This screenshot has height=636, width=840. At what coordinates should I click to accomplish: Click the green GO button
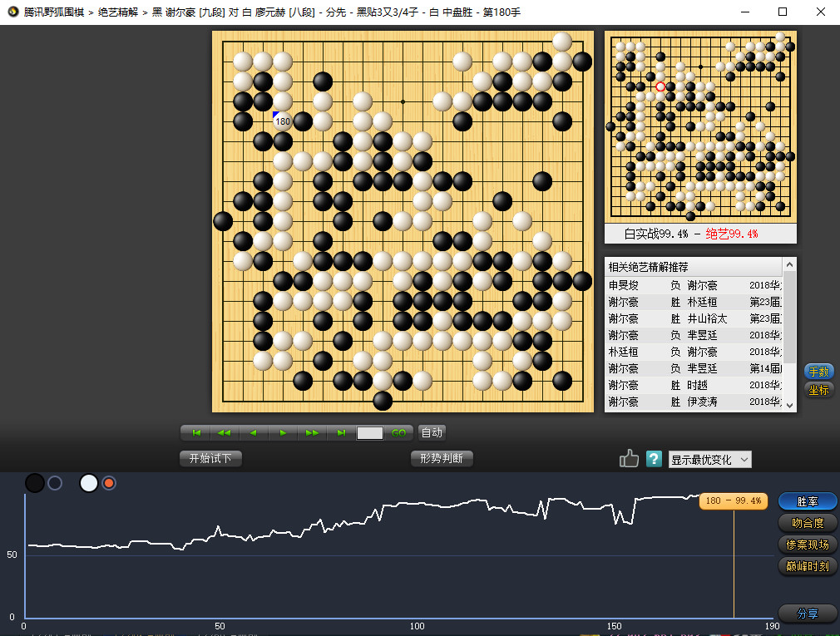pos(399,433)
